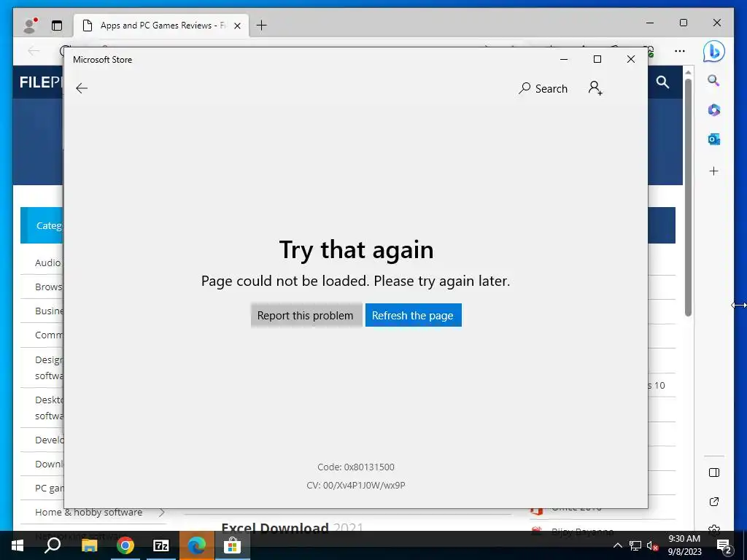Open clock showing 9:30 AM

pyautogui.click(x=684, y=545)
